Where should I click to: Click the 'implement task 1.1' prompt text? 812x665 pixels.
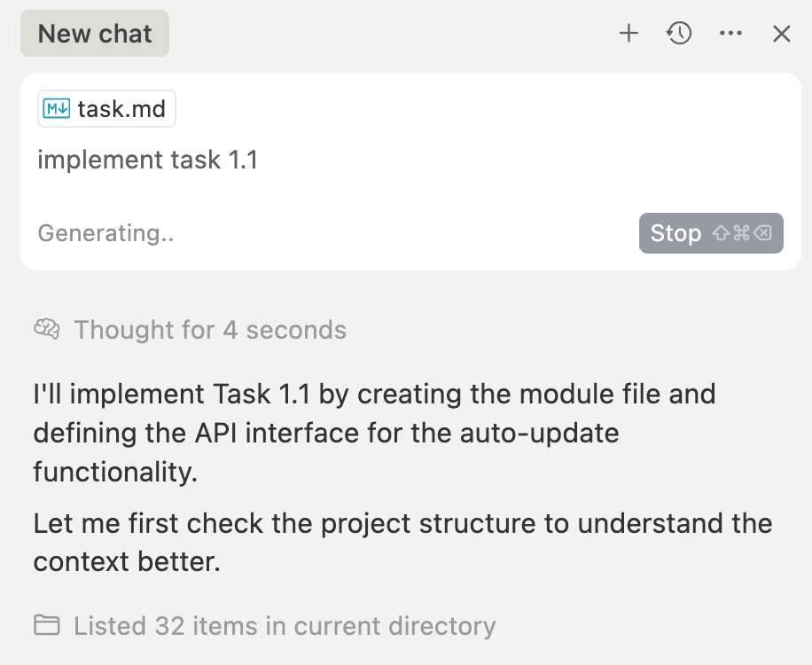tap(147, 160)
